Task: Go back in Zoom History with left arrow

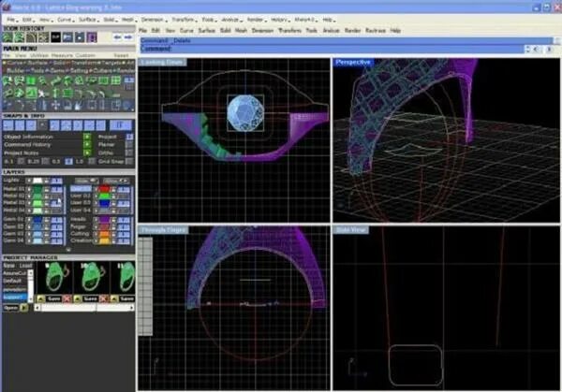Action: point(117,37)
